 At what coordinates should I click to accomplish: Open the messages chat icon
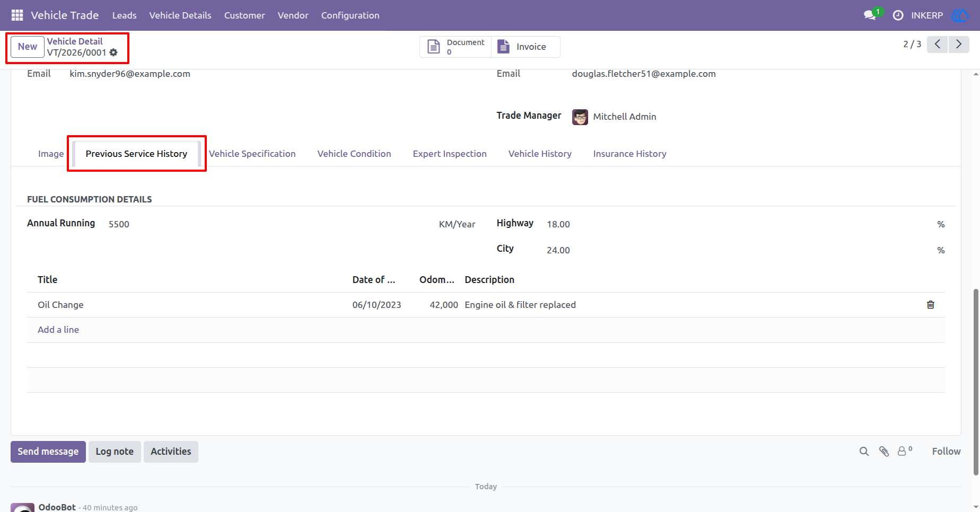coord(870,15)
